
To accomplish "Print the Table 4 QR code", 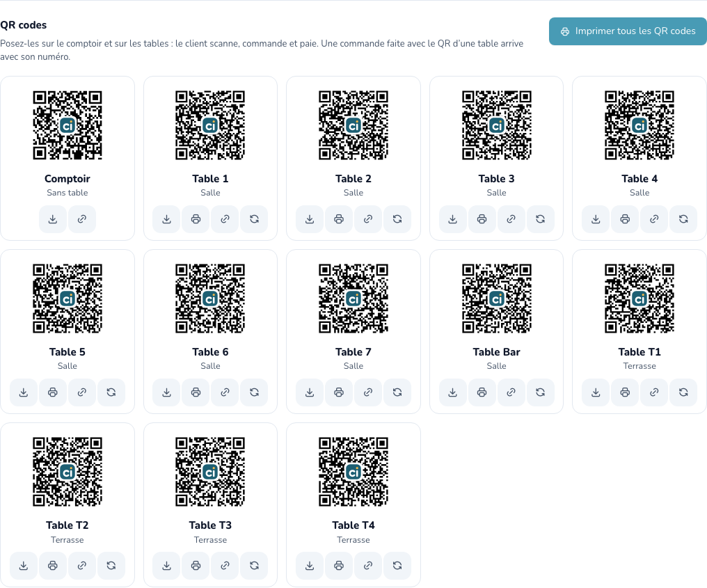I will click(x=625, y=219).
